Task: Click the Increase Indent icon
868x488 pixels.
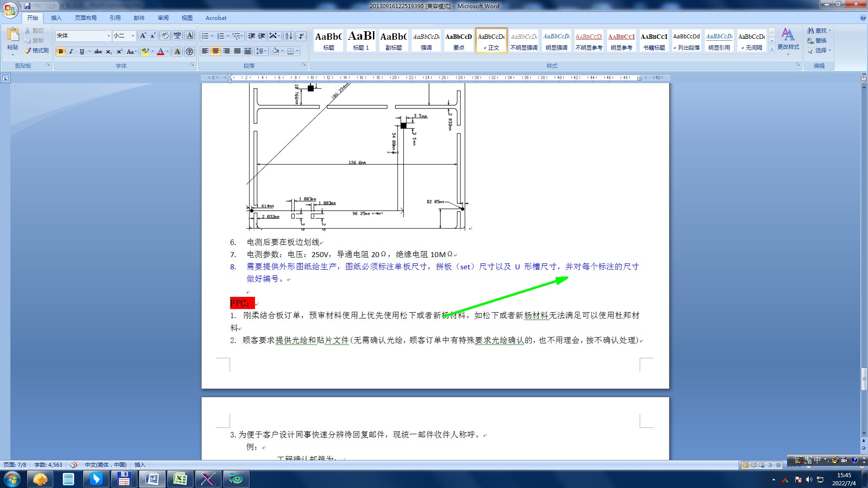Action: coord(262,36)
